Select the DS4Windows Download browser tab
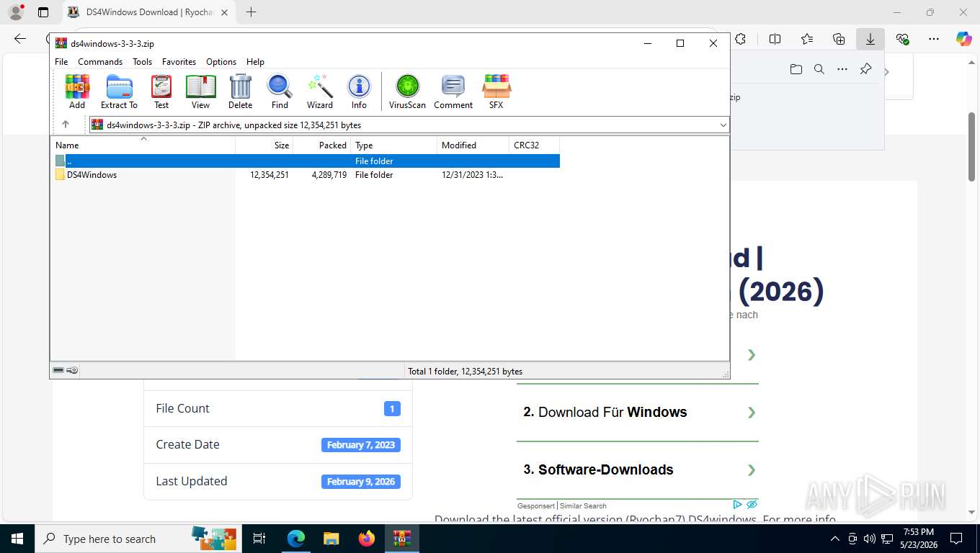This screenshot has height=553, width=980. coord(149,12)
